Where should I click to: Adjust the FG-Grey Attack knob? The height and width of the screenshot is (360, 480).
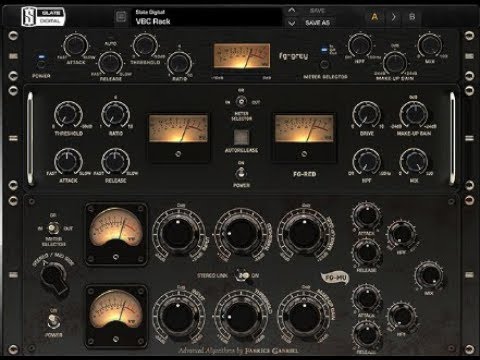(76, 45)
